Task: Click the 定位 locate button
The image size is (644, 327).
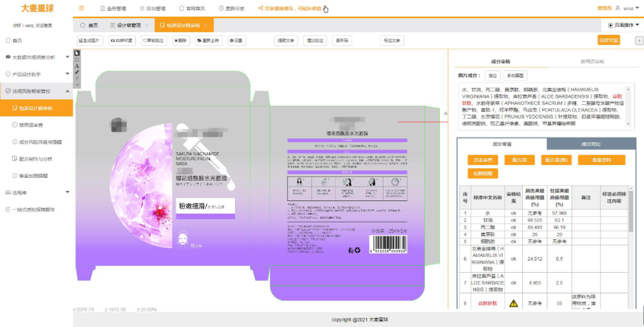Action: coord(493,76)
